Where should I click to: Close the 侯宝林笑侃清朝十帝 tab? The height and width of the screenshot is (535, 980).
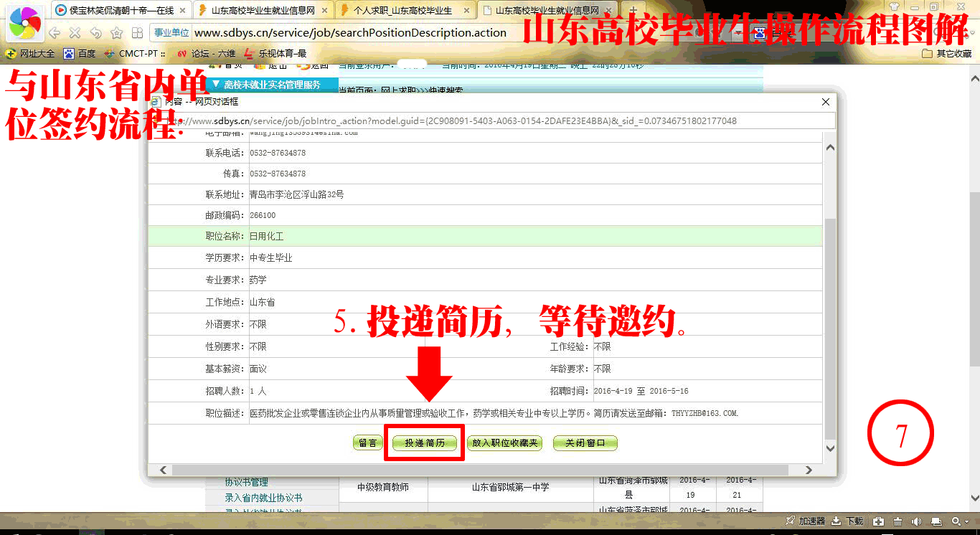182,10
